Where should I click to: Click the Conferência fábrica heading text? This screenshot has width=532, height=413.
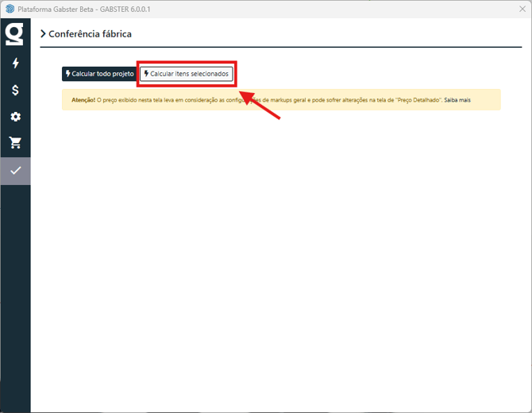[90, 34]
